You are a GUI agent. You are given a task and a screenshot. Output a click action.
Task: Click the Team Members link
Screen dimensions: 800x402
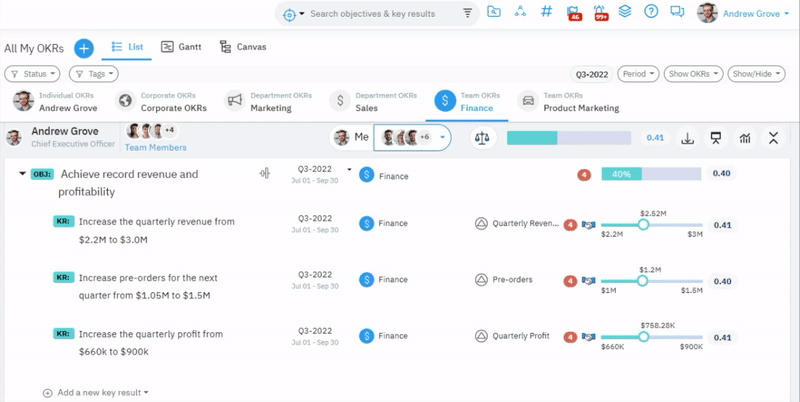(155, 148)
